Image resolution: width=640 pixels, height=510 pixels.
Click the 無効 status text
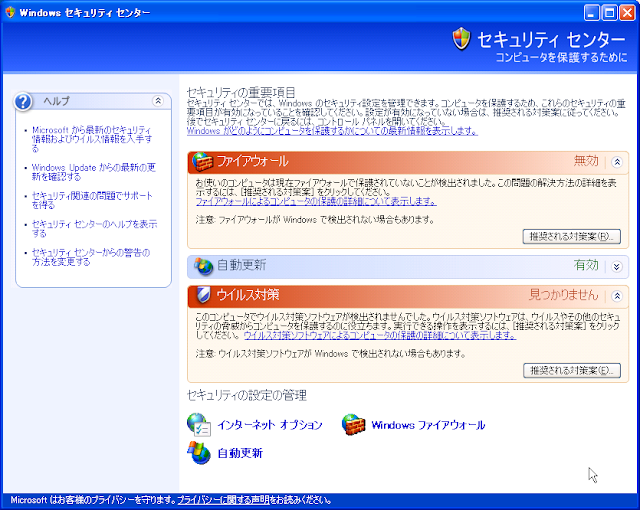(x=586, y=161)
